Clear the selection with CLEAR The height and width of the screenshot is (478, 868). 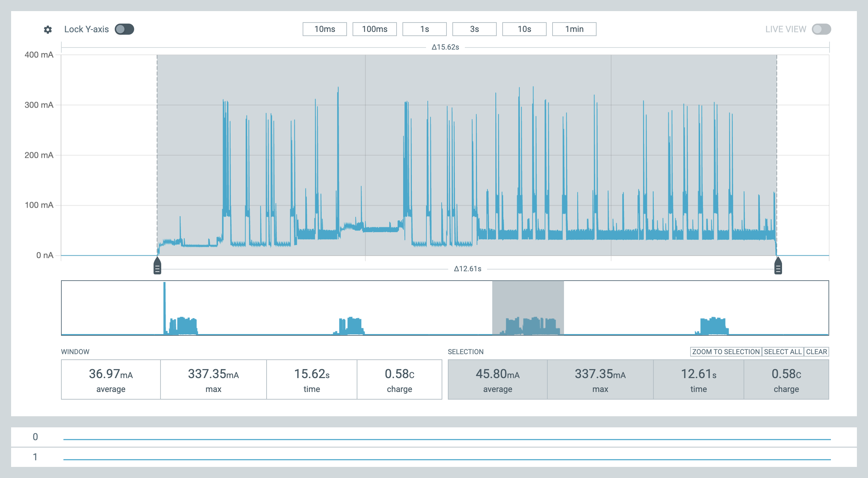pos(816,352)
